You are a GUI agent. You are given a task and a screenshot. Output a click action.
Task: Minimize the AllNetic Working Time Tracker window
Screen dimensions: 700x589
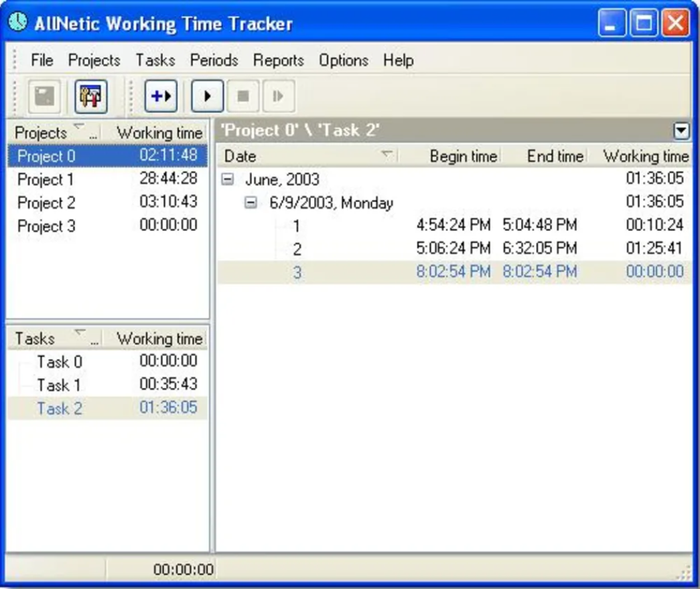click(x=612, y=23)
